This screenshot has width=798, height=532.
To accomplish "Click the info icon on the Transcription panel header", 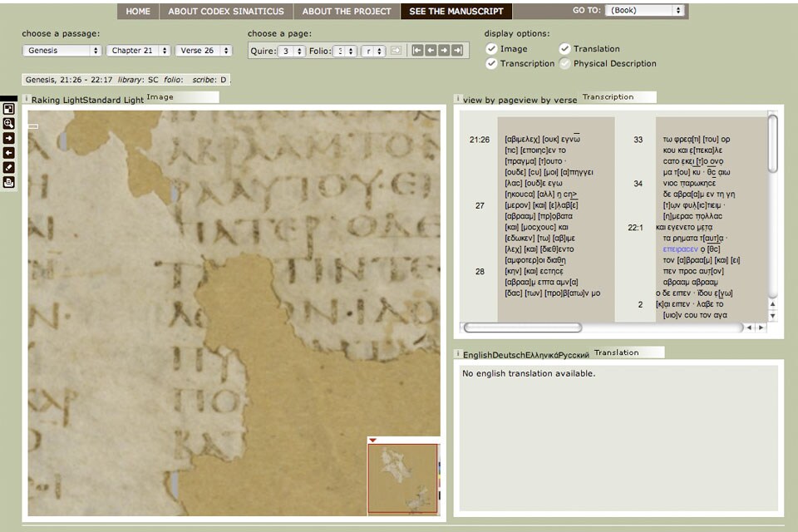I will [x=457, y=99].
